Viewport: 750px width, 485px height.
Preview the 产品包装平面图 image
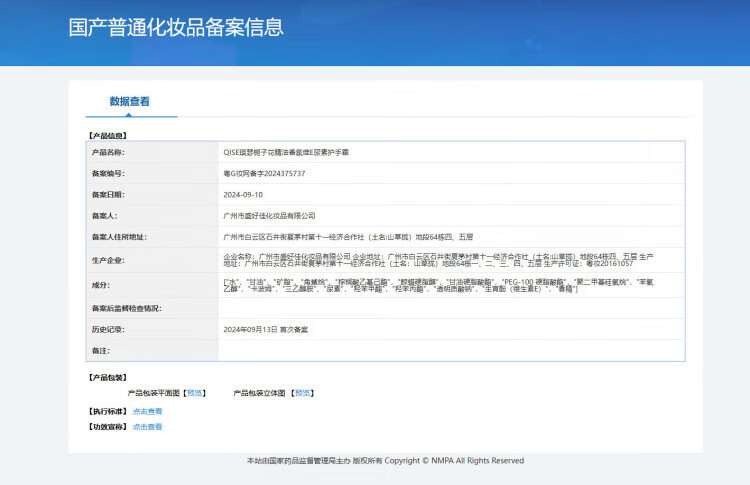click(194, 393)
